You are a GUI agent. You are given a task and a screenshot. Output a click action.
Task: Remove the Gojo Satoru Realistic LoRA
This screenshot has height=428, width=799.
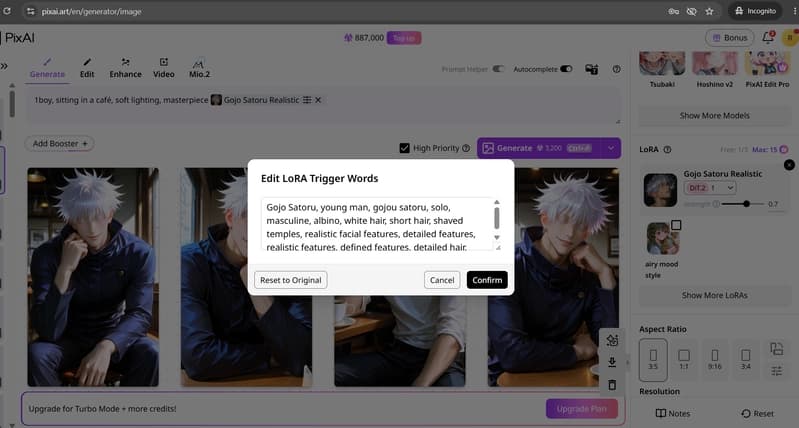pos(789,165)
